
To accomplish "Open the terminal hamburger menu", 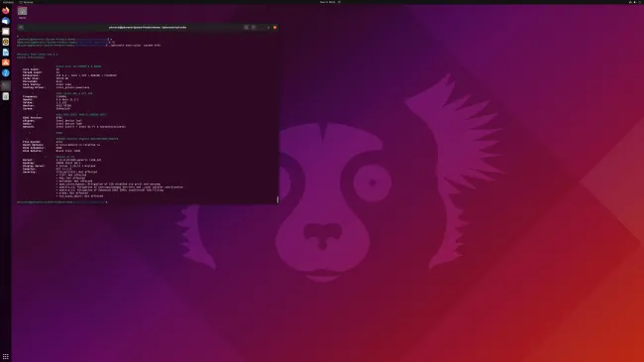I will pos(254,27).
